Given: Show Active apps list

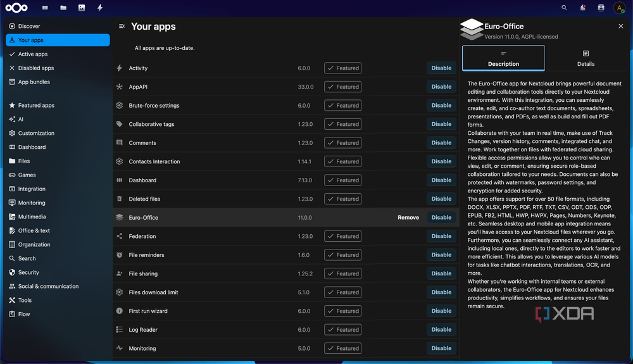Looking at the screenshot, I should click(58, 54).
